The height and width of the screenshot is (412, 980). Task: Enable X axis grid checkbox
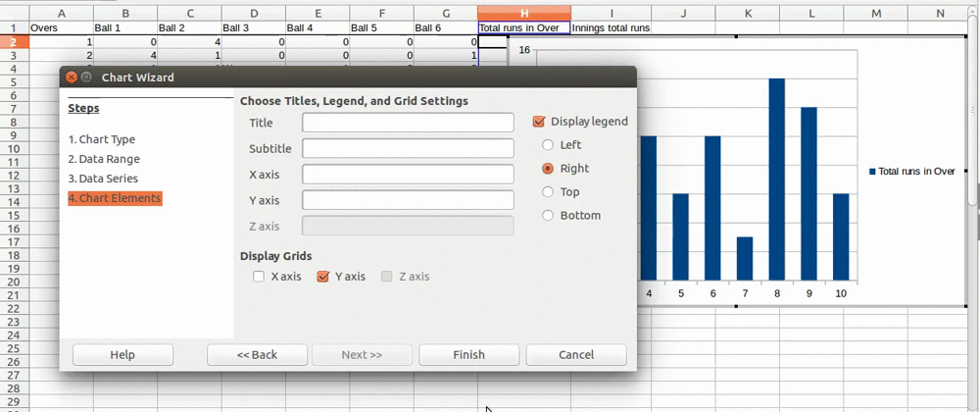[x=259, y=277]
